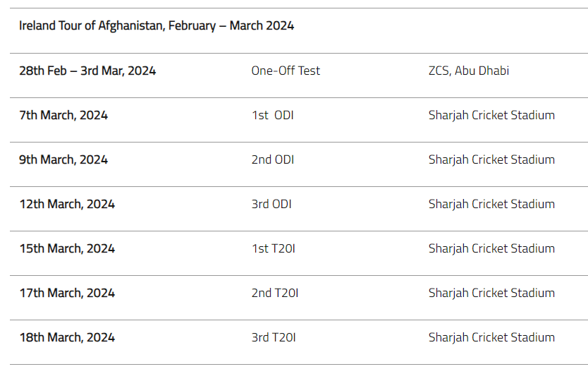Open the 3rd ODI match entry
Viewport: 588px width, 369px height.
[x=271, y=204]
